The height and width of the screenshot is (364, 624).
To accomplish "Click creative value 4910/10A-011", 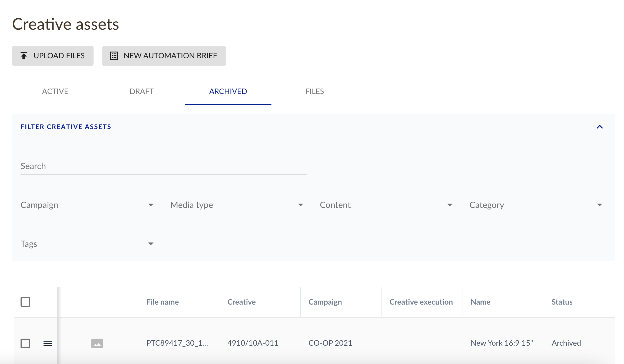I will coord(253,343).
